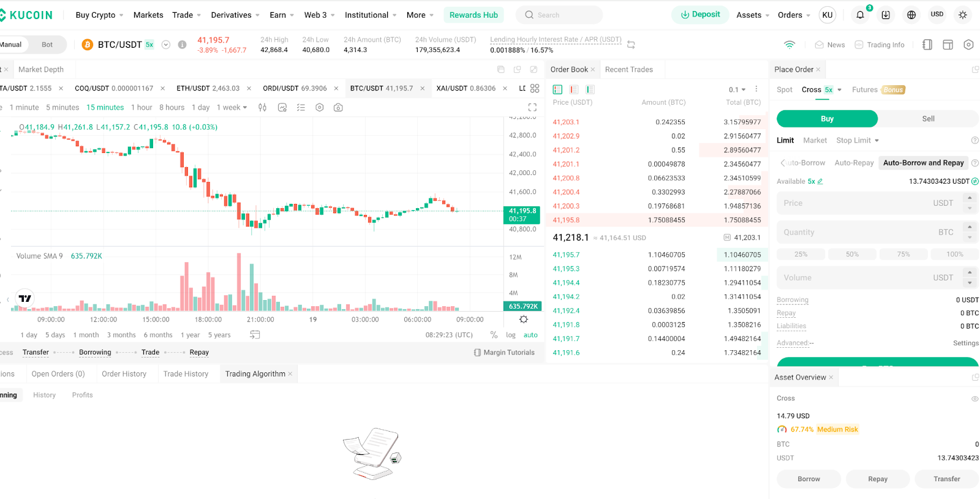Viewport: 980px width, 499px height.
Task: Open the Margin Tutorials link
Action: click(504, 352)
